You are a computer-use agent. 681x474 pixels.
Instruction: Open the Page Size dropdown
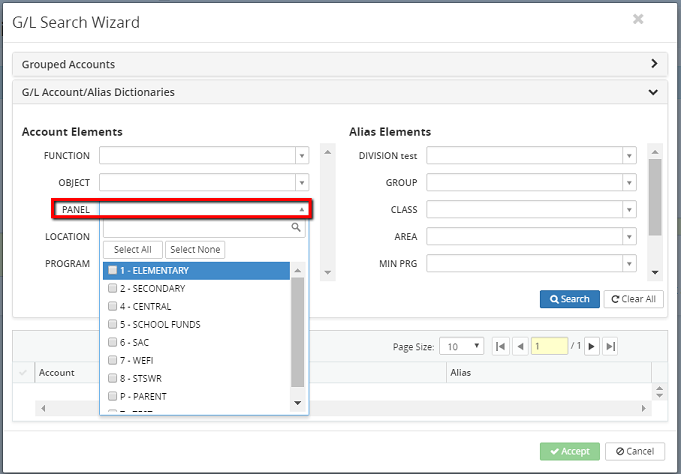coord(475,346)
